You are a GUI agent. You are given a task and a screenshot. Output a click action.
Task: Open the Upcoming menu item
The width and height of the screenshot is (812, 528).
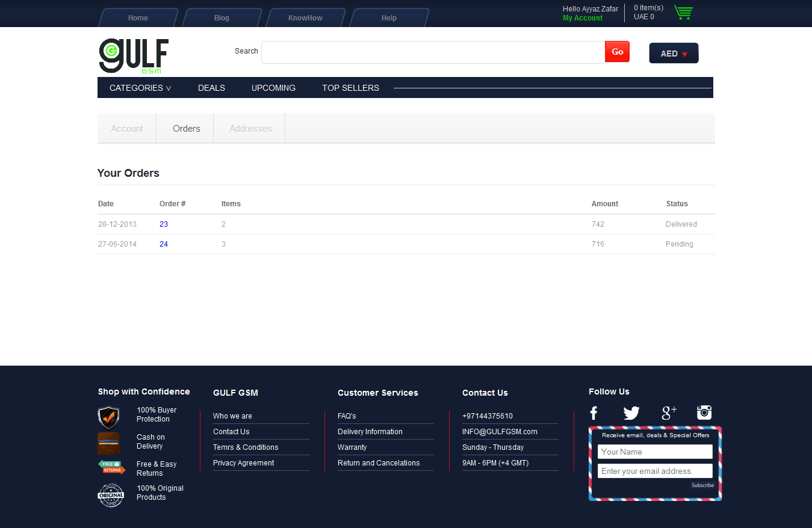click(x=273, y=88)
